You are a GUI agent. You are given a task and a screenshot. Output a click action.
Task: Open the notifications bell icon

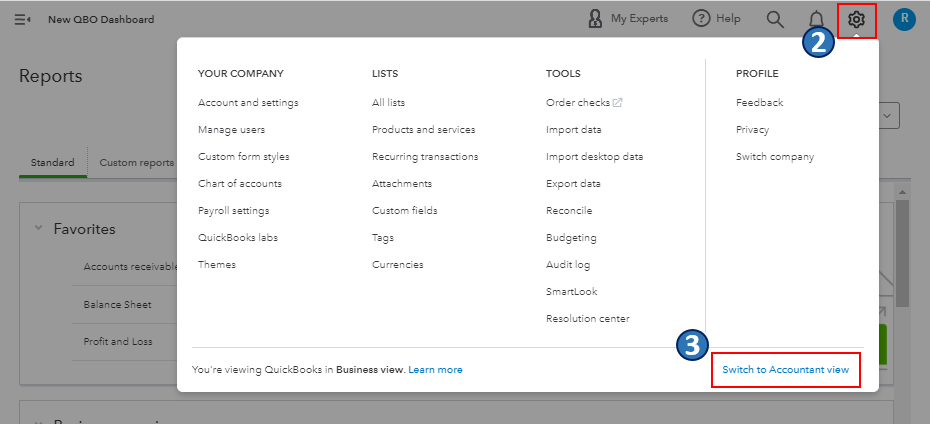pos(817,19)
